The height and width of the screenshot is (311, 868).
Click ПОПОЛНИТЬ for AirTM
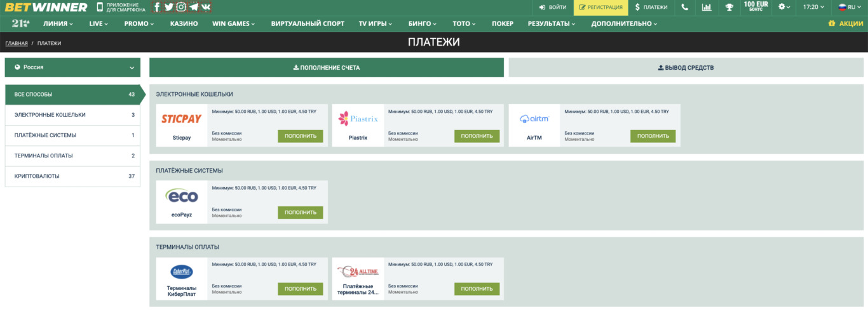[653, 136]
